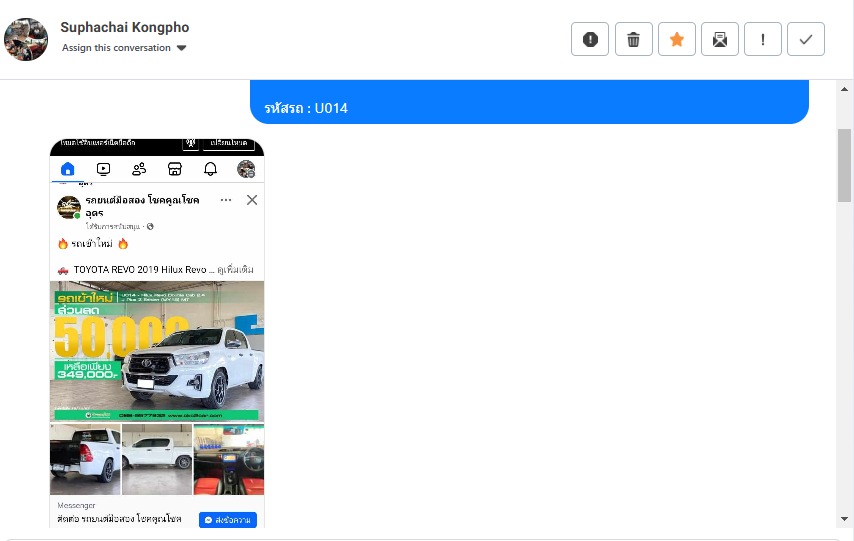Mark conversation done with checkmark button
This screenshot has width=854, height=541.
tap(806, 39)
